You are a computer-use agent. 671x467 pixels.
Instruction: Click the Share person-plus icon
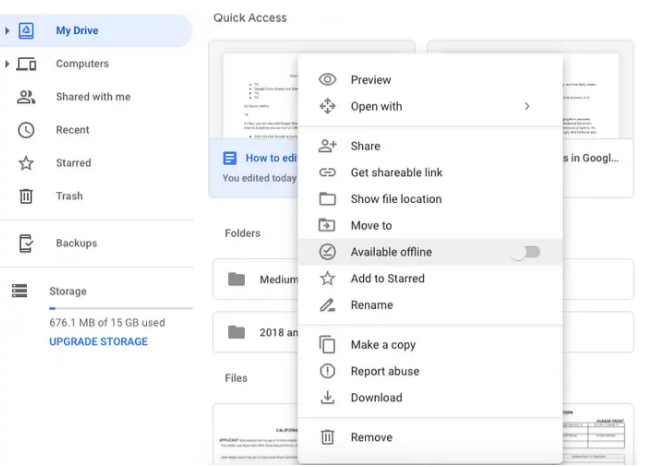(x=327, y=146)
